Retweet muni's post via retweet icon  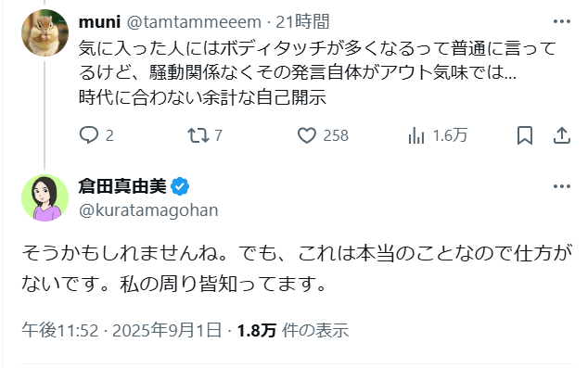(x=198, y=135)
